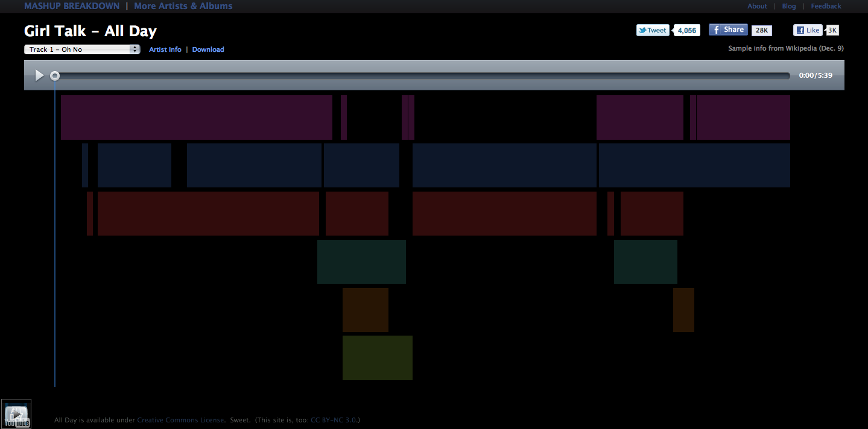Click the Facebook like count 3K
This screenshot has height=429, width=868.
point(832,30)
